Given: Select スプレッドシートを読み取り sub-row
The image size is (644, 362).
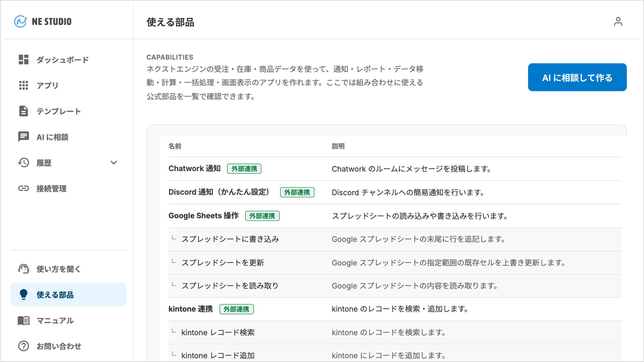Looking at the screenshot, I should pyautogui.click(x=395, y=286).
